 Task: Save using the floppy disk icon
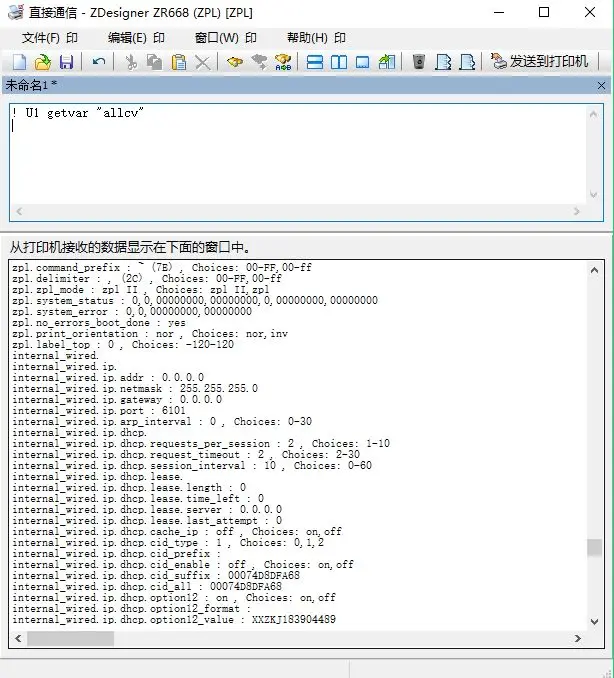(x=66, y=62)
